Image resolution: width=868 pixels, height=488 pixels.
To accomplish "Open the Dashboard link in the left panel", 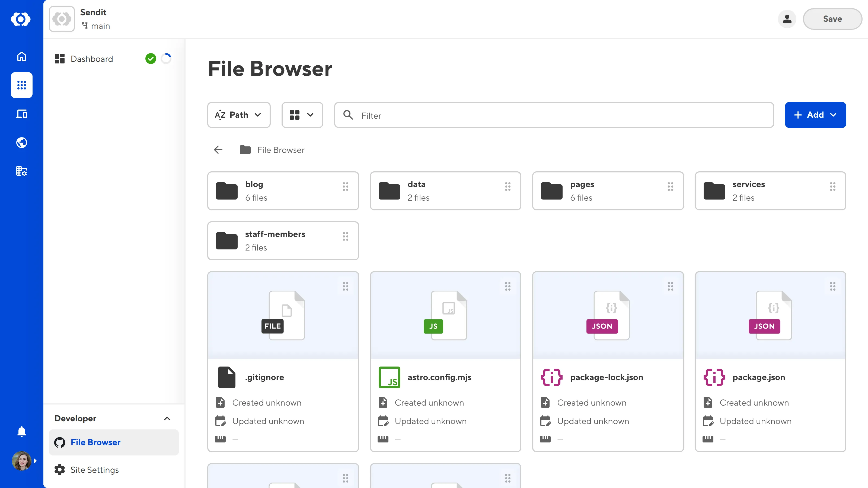I will (91, 59).
